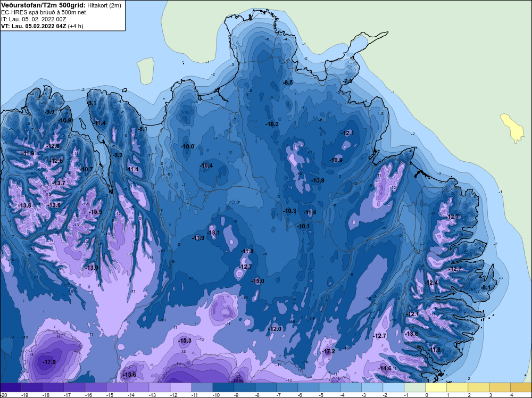Viewport: 532px width, 398px height.
Task: Select the -10.7 temperature label
Action: pos(87,169)
